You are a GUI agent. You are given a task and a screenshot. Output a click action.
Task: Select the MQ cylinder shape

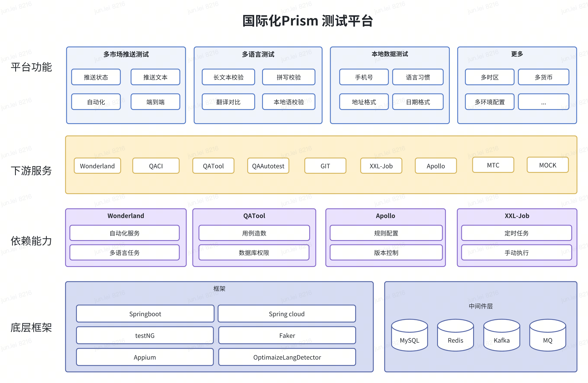547,335
